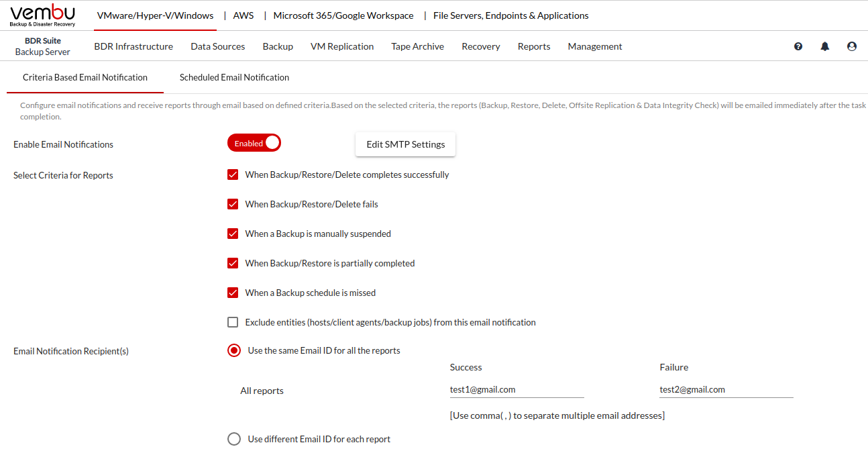Expand the BDR Infrastructure menu
This screenshot has width=868, height=449.
133,46
